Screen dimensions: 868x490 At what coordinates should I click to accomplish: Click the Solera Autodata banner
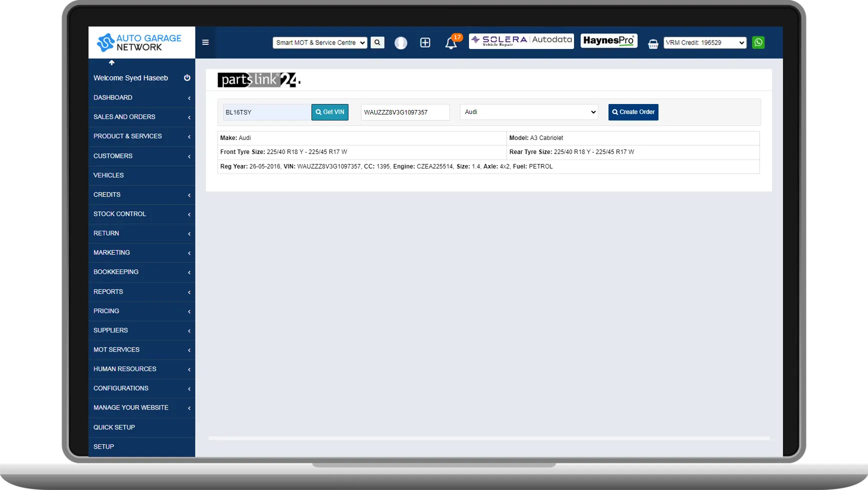(x=520, y=41)
